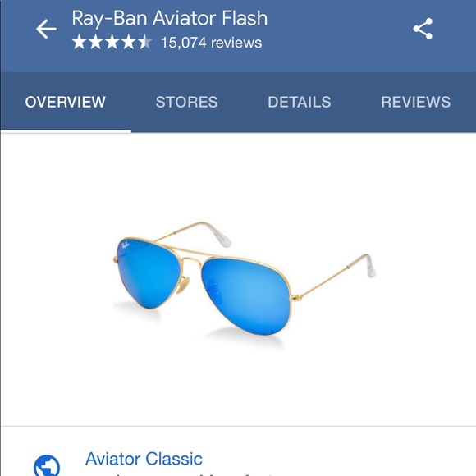The width and height of the screenshot is (476, 476).
Task: Switch to the Stores tab
Action: (186, 102)
